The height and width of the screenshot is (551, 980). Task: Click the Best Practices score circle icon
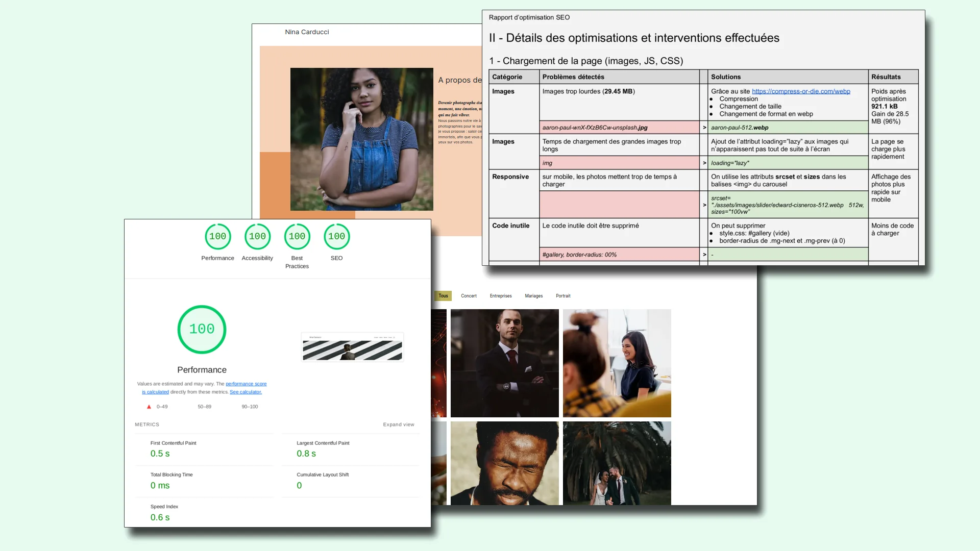[x=297, y=236]
